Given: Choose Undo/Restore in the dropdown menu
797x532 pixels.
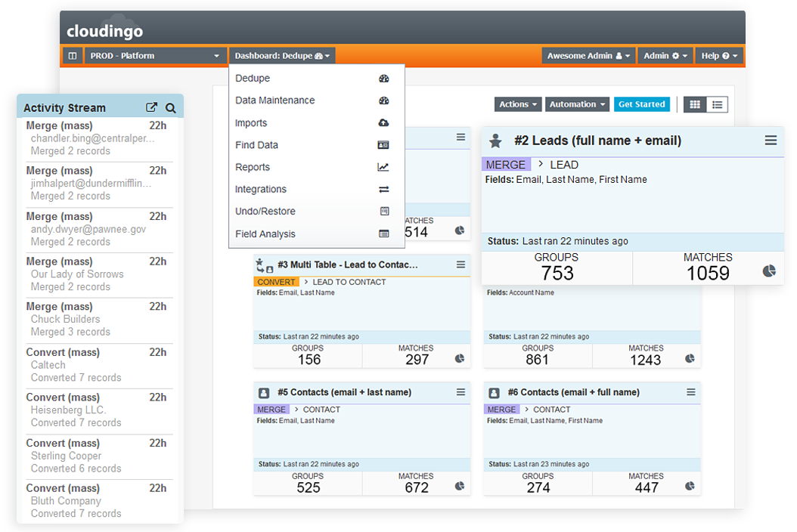Looking at the screenshot, I should (265, 212).
